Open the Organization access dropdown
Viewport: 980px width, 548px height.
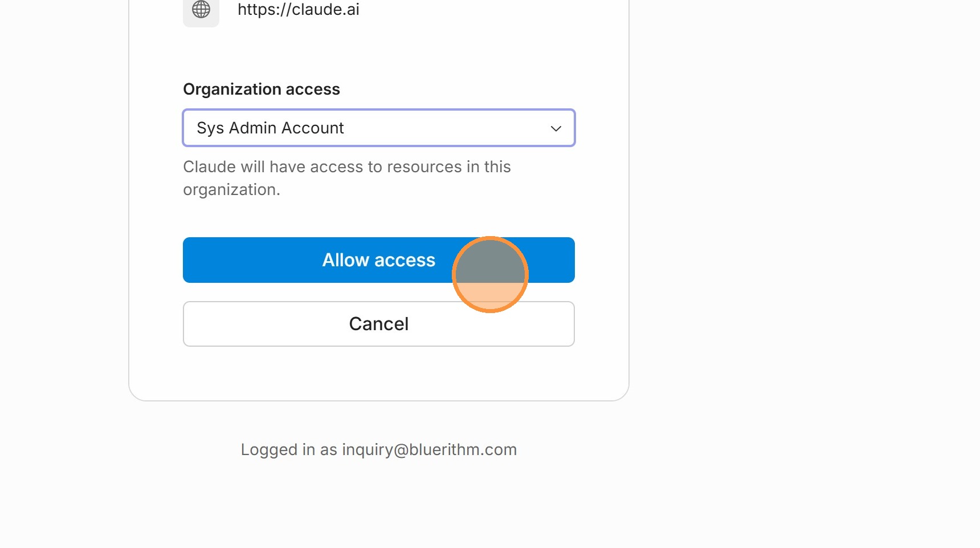379,128
